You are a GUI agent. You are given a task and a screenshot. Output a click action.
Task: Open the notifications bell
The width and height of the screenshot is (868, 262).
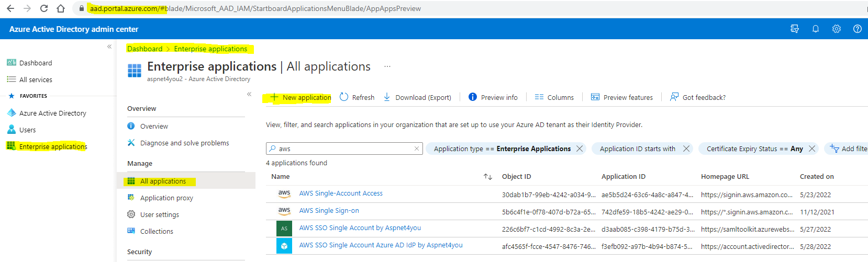pyautogui.click(x=816, y=29)
